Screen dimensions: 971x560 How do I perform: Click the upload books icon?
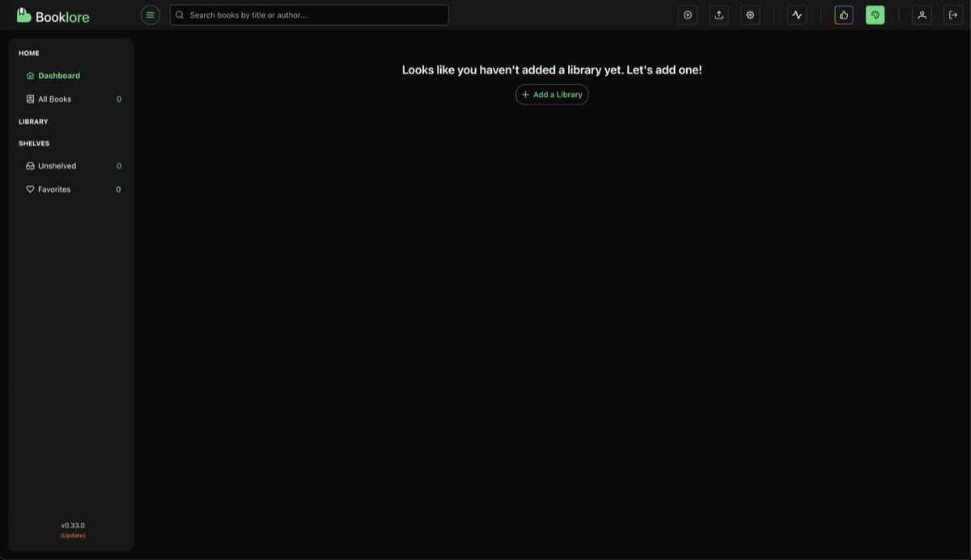(719, 15)
